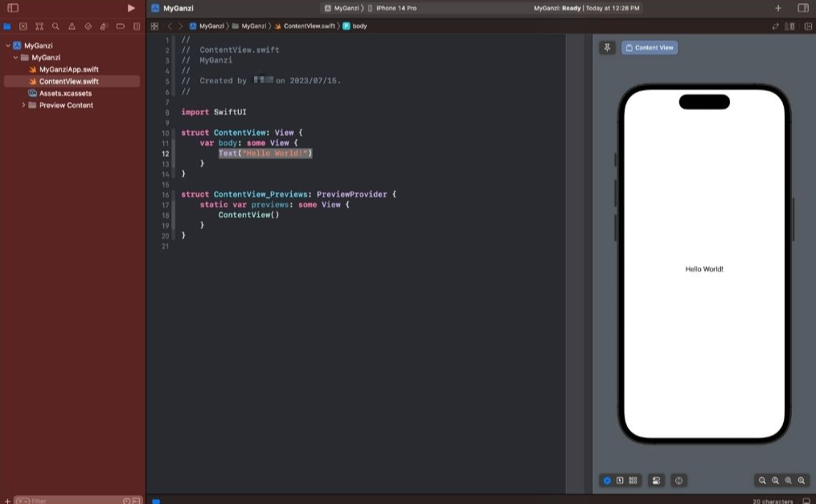This screenshot has width=816, height=504.
Task: Click ContentView_Previews struct line
Action: pyautogui.click(x=289, y=194)
